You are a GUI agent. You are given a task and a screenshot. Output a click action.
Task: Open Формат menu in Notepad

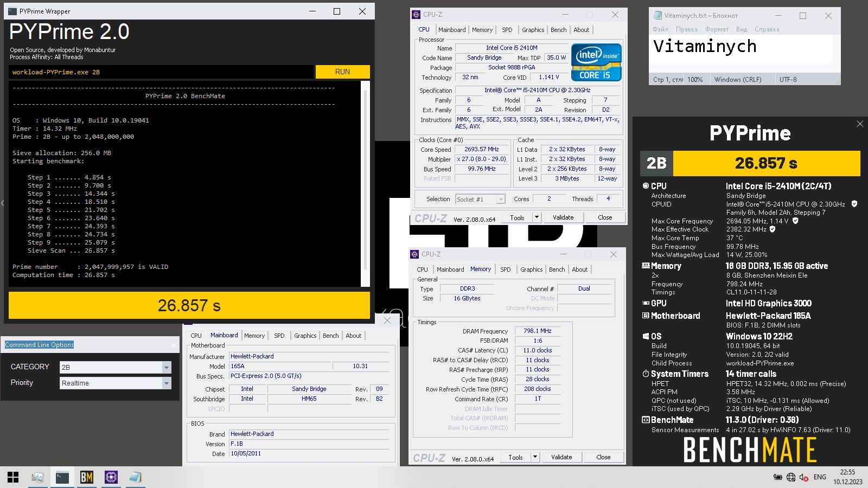(717, 29)
